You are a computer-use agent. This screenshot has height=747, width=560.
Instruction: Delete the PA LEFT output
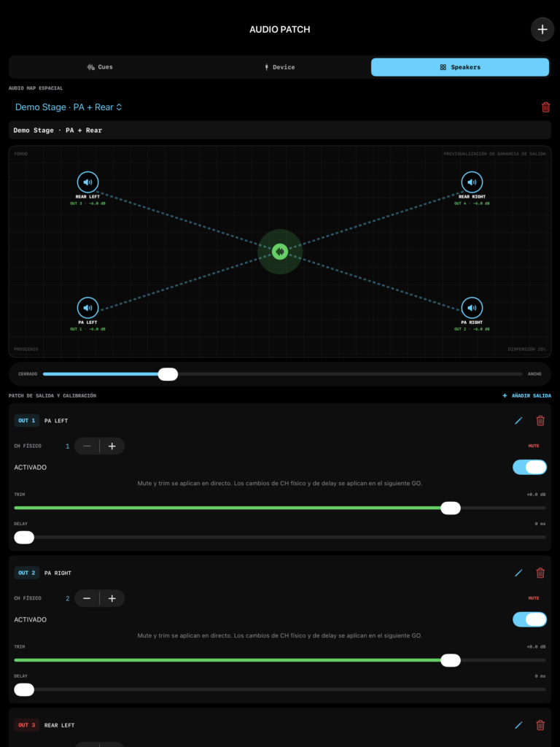click(540, 421)
